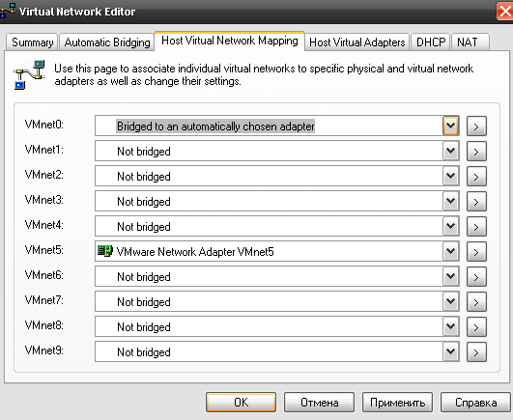This screenshot has width=513, height=420.
Task: Click the VMnet4 '>' options button
Action: (476, 227)
